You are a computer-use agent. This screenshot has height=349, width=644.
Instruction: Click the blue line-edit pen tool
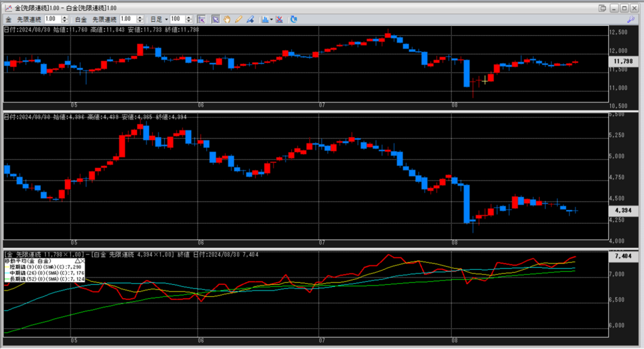click(x=250, y=19)
